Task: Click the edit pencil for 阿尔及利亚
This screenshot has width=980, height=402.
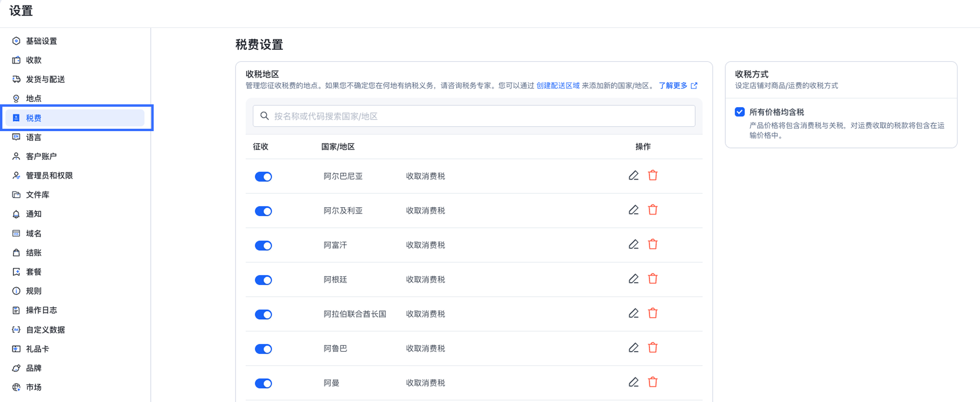Action: pyautogui.click(x=633, y=210)
